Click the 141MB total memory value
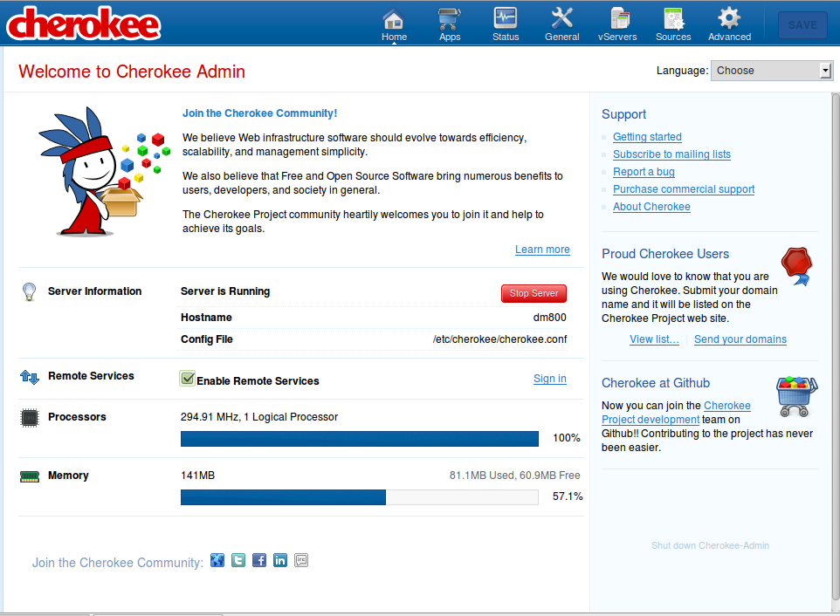The height and width of the screenshot is (616, 840). [197, 476]
